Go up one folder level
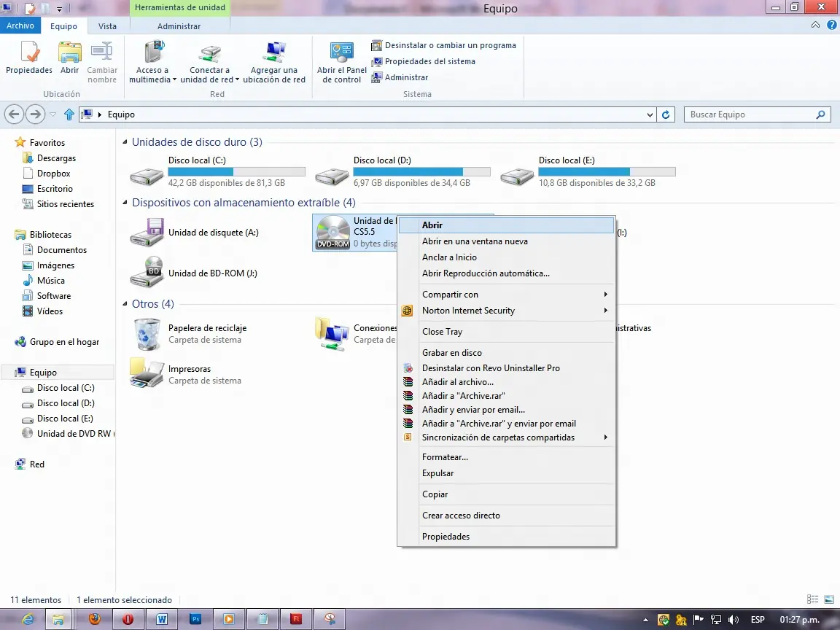840x630 pixels. [69, 114]
